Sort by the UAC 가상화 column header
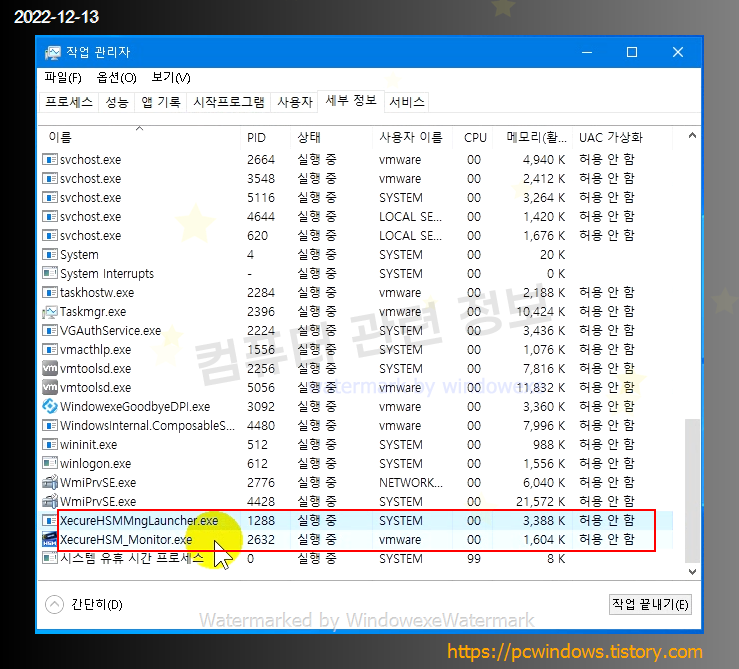This screenshot has width=739, height=669. pyautogui.click(x=622, y=137)
